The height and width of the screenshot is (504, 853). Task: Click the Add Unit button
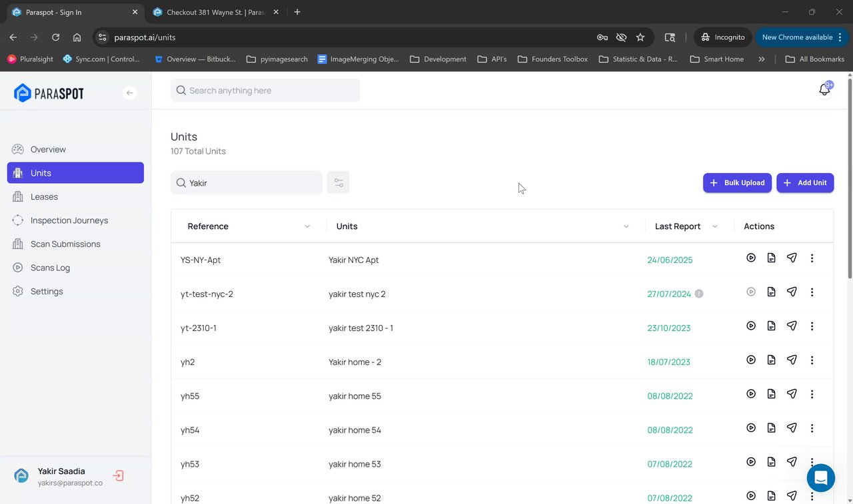coord(805,182)
